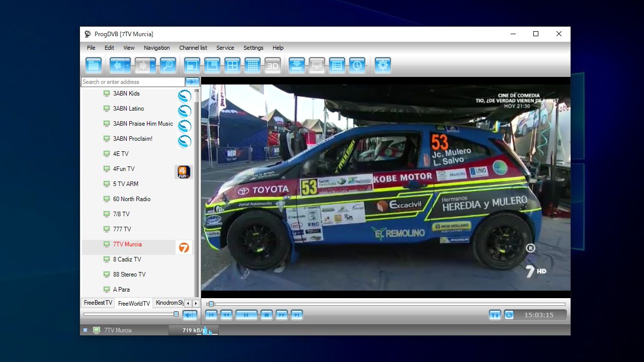Select the picture-in-picture layout icon
The width and height of the screenshot is (644, 362).
[212, 65]
